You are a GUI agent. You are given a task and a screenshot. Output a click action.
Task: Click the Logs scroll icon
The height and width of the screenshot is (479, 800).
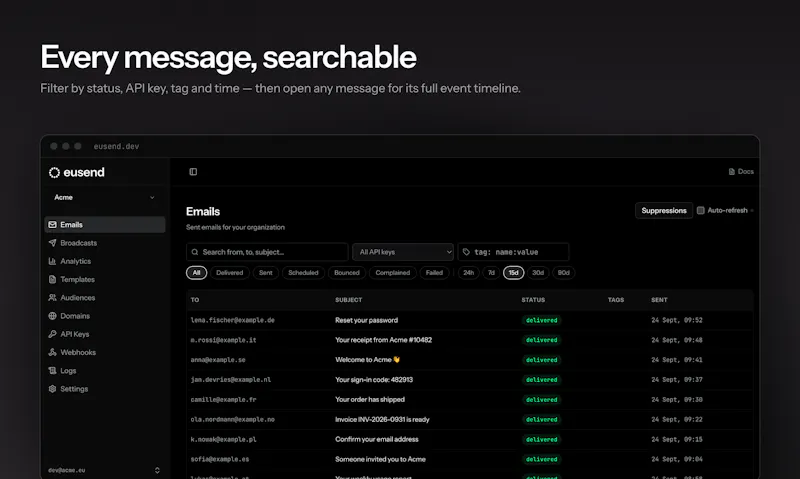coord(53,371)
